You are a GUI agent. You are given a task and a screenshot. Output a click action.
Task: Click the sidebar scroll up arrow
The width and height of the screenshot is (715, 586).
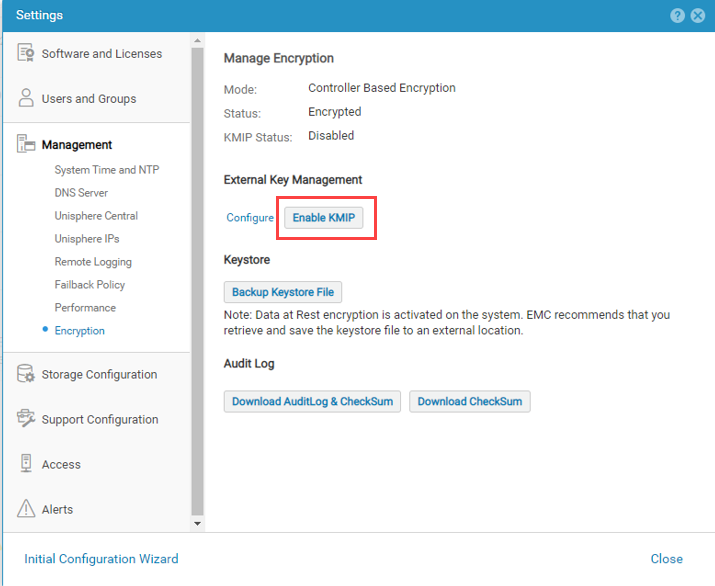click(197, 41)
